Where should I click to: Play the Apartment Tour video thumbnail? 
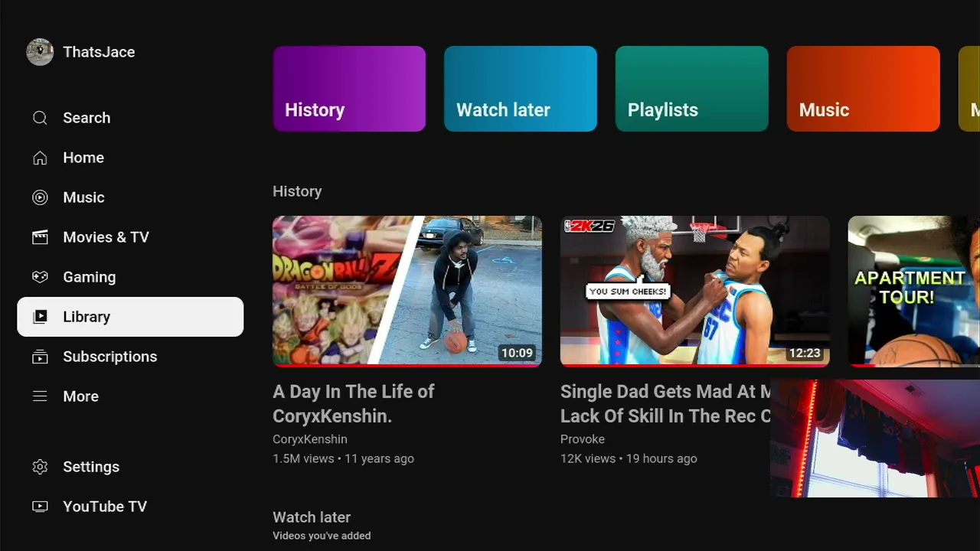[x=914, y=291]
